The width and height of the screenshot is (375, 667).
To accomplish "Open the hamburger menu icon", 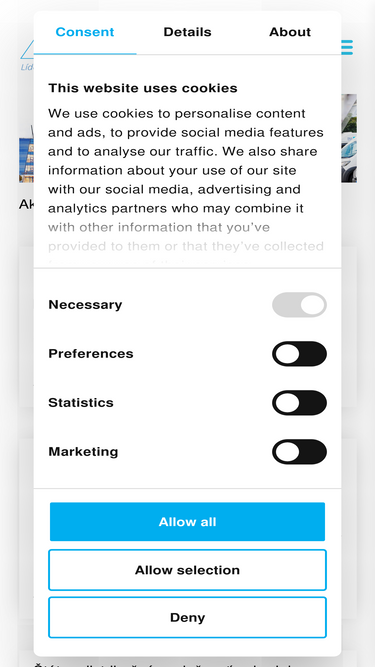I will (x=347, y=47).
